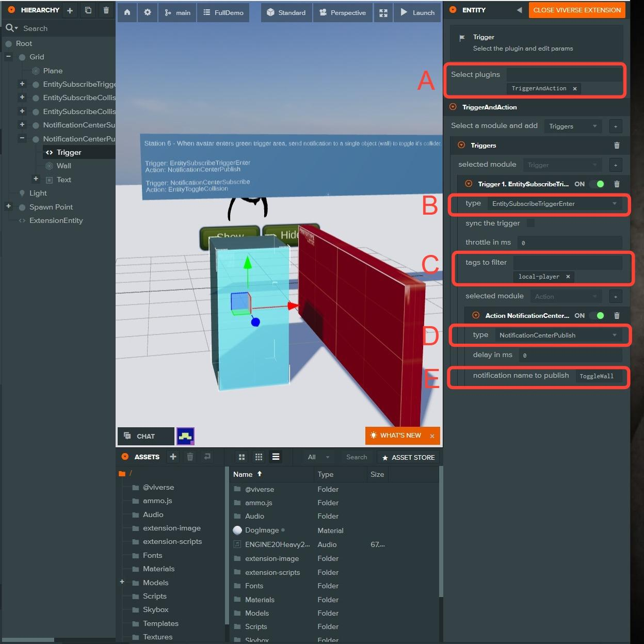The height and width of the screenshot is (644, 644).
Task: Open the EntitySubscribeTriggerEnter type dropdown
Action: [x=555, y=204]
